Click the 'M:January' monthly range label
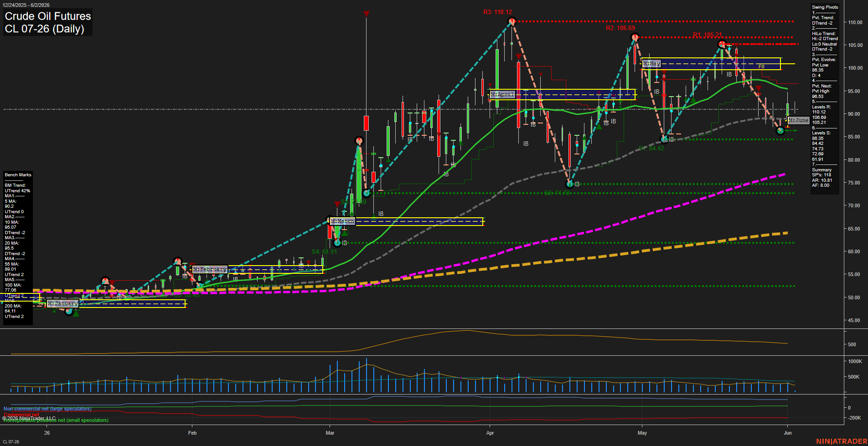The image size is (868, 446). pyautogui.click(x=63, y=303)
